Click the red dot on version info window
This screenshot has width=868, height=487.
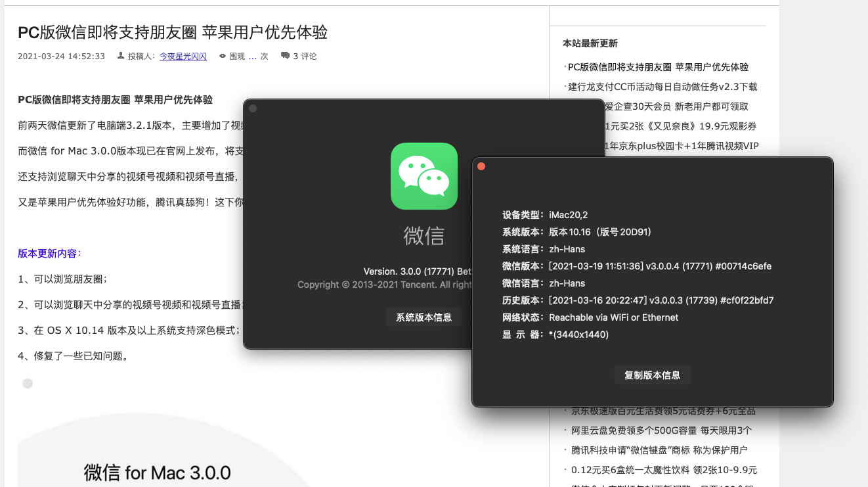tap(481, 166)
